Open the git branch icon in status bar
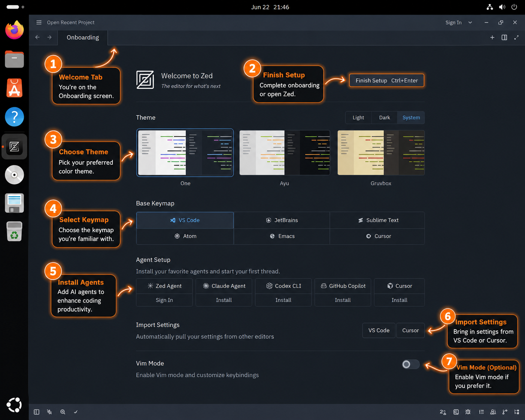 tap(505, 412)
